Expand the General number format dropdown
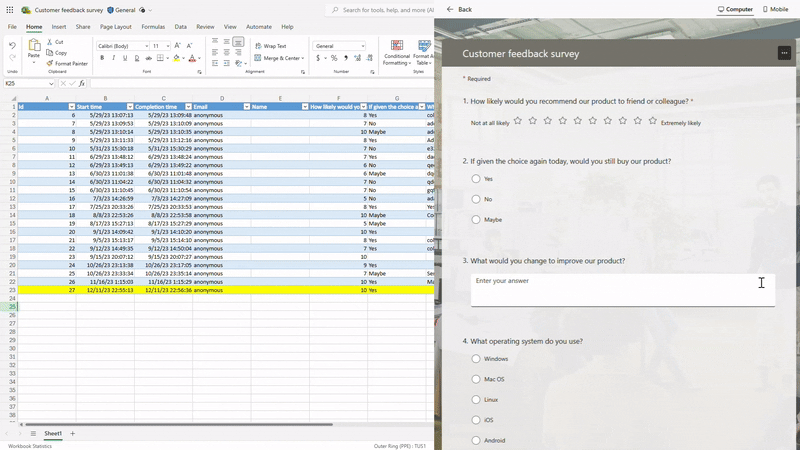Image resolution: width=800 pixels, height=450 pixels. click(363, 46)
